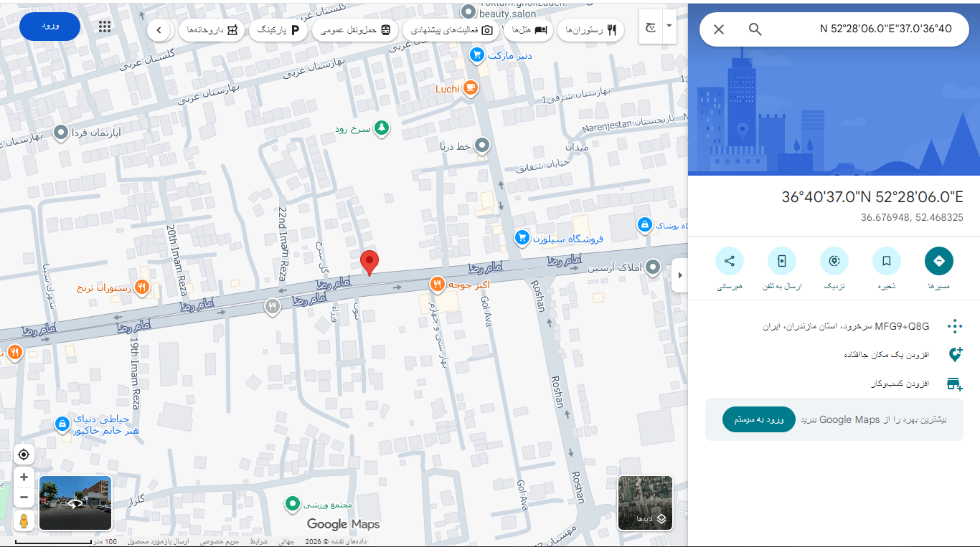Screen dimensions: 980x547
Task: Save the location with bookmark icon
Action: [x=887, y=261]
